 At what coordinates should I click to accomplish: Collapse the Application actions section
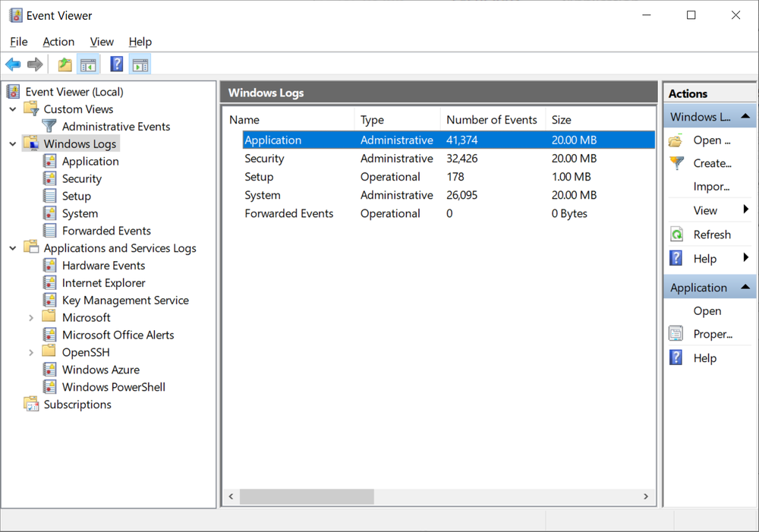[747, 287]
